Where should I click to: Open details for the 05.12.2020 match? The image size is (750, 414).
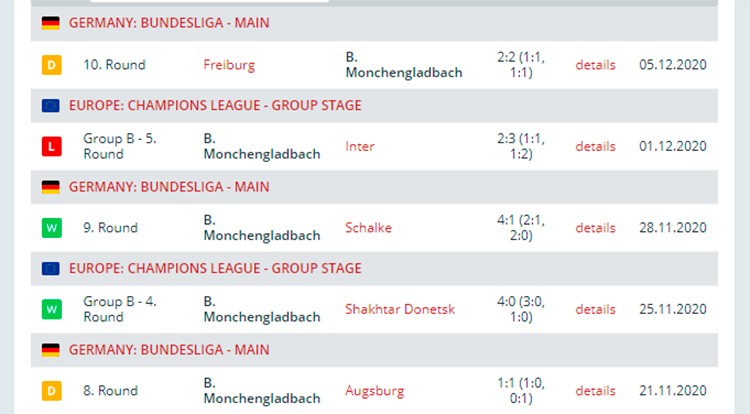(x=596, y=65)
